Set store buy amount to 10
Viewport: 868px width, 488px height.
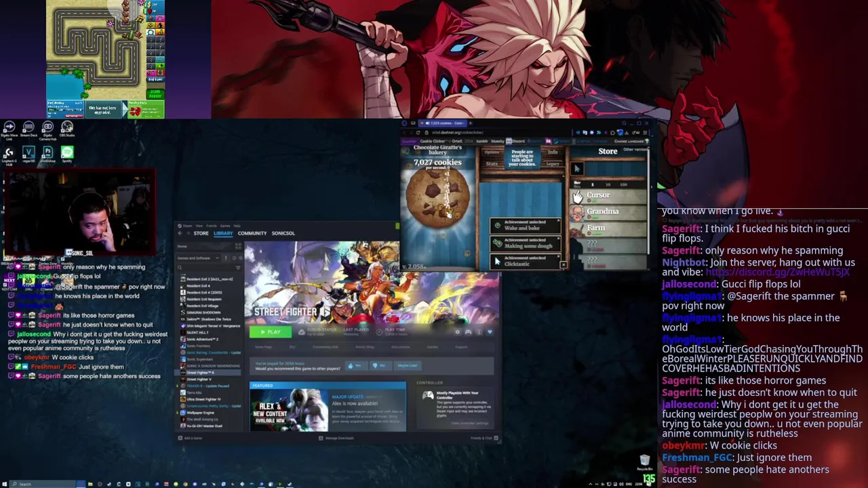608,184
